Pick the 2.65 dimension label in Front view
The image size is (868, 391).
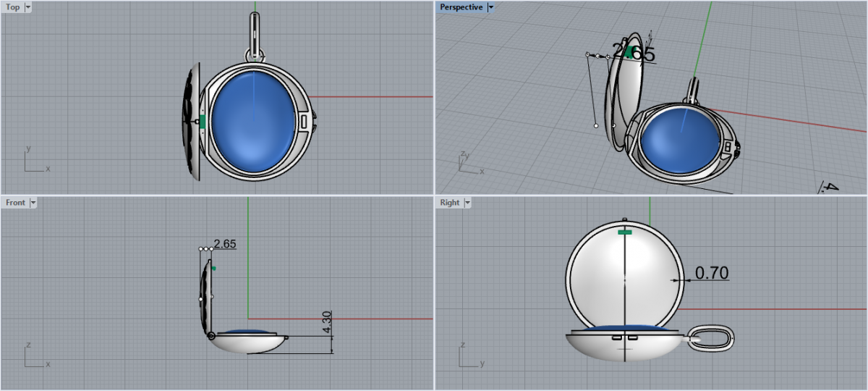225,244
